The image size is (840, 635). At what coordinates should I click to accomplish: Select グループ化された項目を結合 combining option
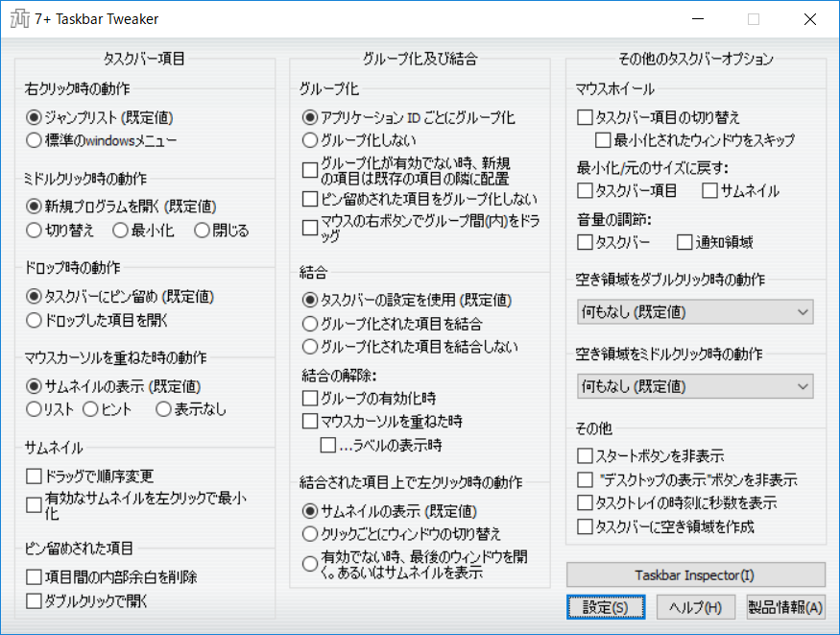(x=310, y=324)
